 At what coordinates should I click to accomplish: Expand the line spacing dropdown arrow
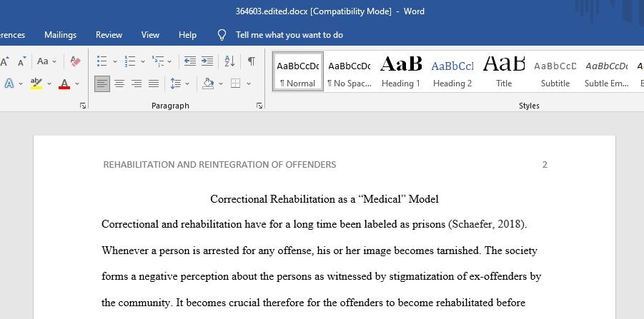pos(187,83)
